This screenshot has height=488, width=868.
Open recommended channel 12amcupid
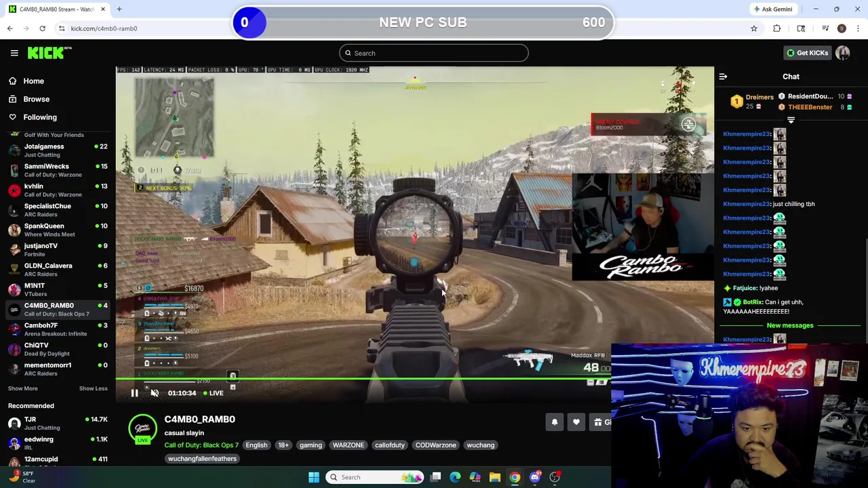[x=58, y=462]
